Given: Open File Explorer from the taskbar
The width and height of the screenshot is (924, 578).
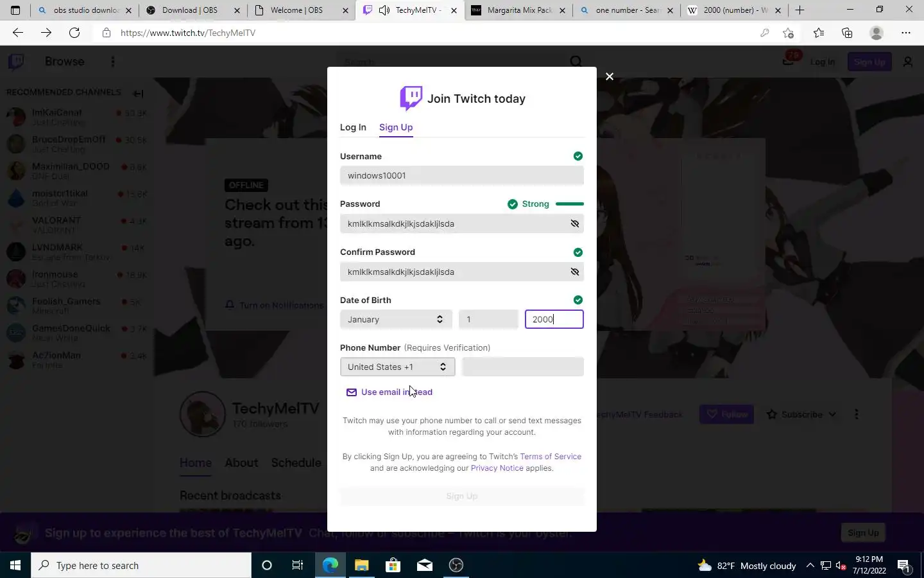Looking at the screenshot, I should (x=362, y=565).
